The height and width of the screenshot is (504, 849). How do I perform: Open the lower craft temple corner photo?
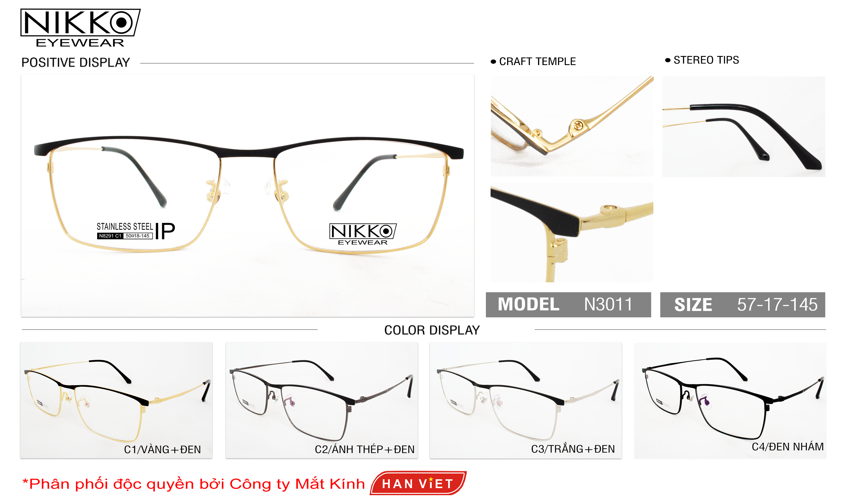pos(572,233)
